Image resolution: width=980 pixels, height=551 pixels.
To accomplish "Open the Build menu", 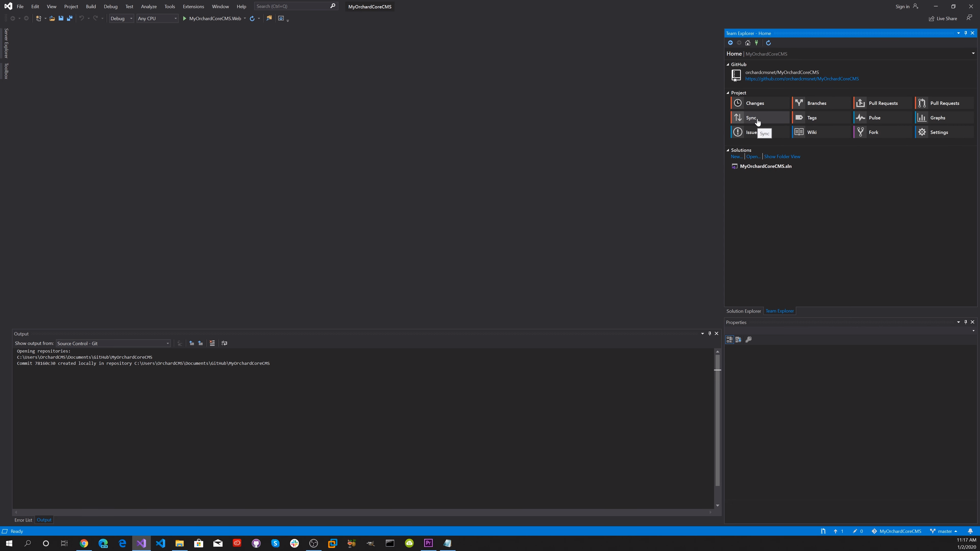I will pos(91,6).
